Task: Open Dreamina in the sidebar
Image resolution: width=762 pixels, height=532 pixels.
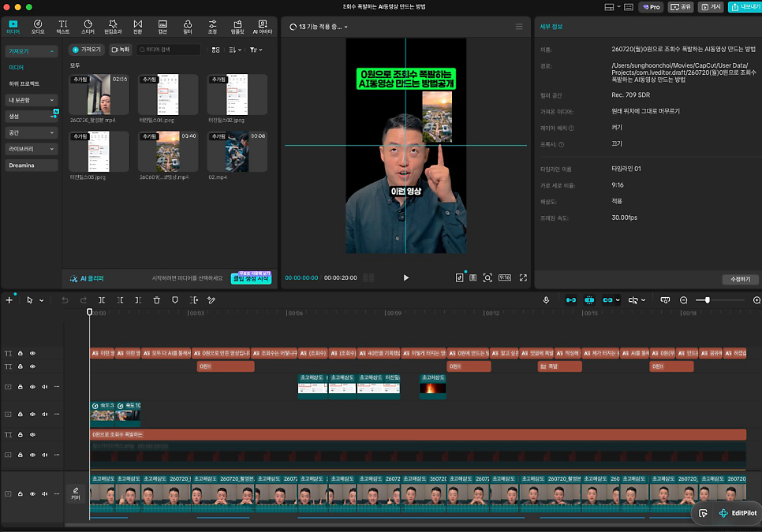Action: click(32, 166)
